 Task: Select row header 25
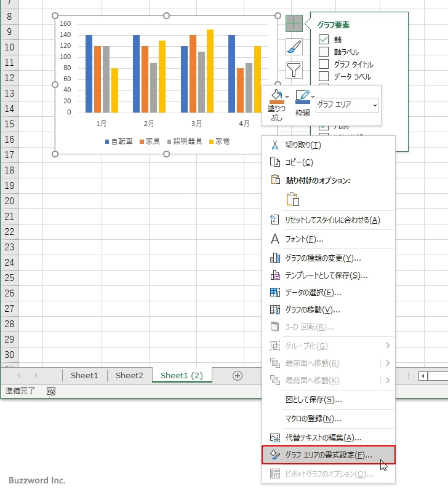point(9,278)
